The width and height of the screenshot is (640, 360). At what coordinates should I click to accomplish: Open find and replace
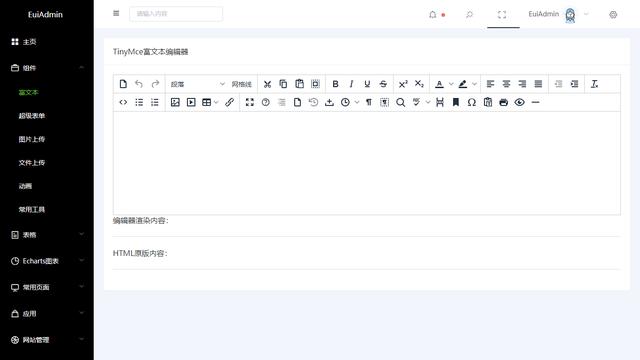[400, 102]
